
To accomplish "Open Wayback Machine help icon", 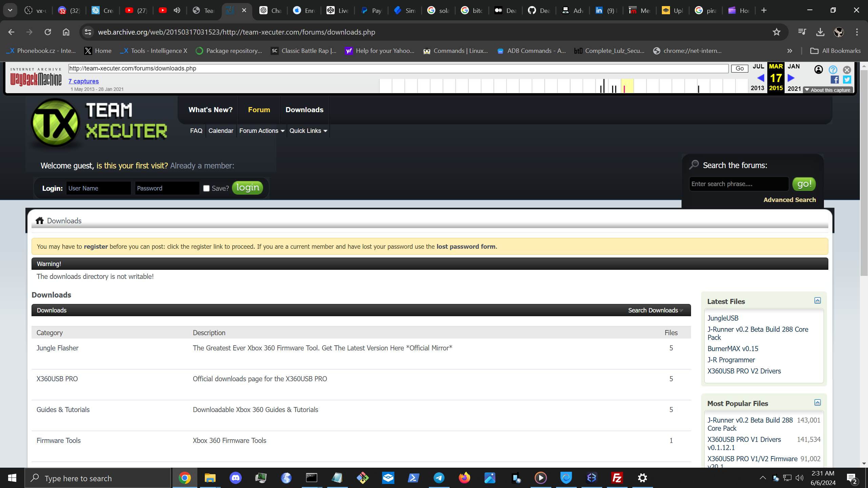I will tap(833, 70).
